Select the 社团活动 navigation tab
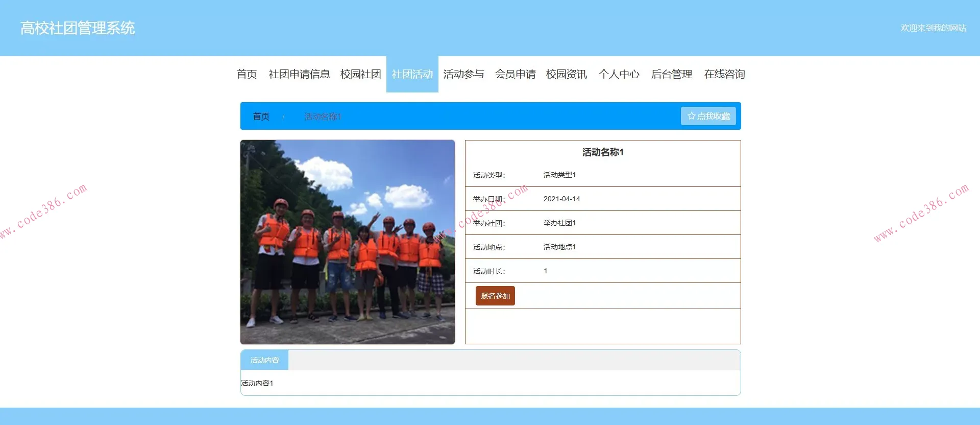Image resolution: width=980 pixels, height=425 pixels. pyautogui.click(x=412, y=74)
